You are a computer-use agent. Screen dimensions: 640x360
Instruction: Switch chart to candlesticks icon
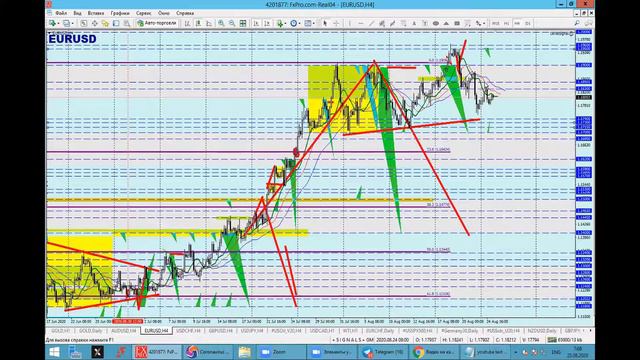tap(198, 23)
